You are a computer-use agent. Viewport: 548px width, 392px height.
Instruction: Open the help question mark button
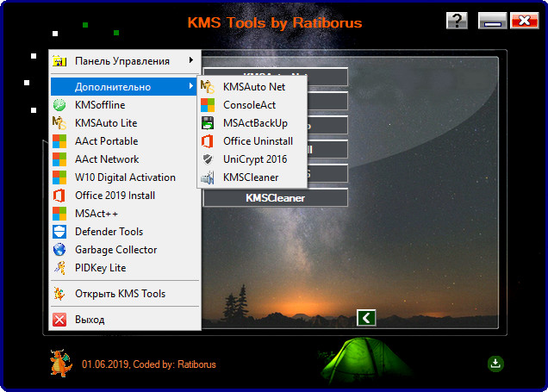(458, 22)
